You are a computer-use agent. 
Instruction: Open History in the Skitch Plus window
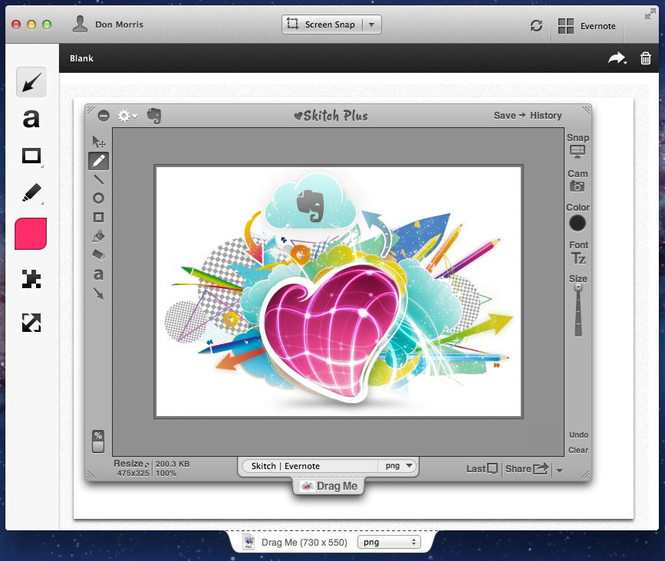(546, 115)
